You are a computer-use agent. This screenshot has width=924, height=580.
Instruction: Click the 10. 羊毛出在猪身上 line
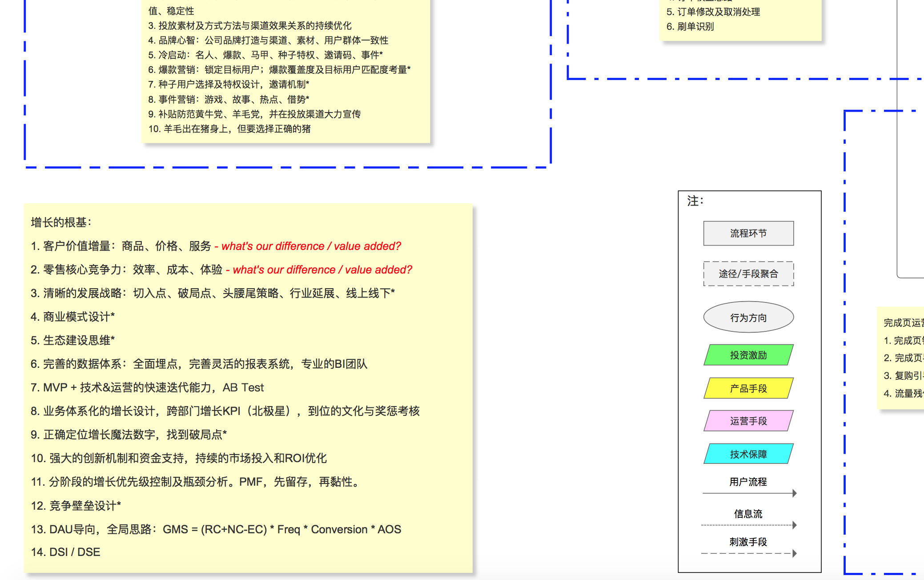tap(229, 129)
